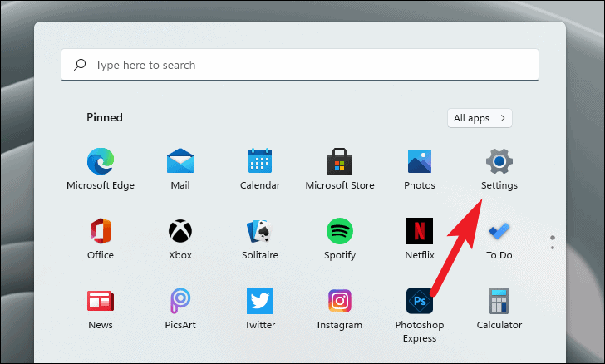Viewport: 605px width, 364px height.
Task: Open the Office app
Action: [x=101, y=239]
